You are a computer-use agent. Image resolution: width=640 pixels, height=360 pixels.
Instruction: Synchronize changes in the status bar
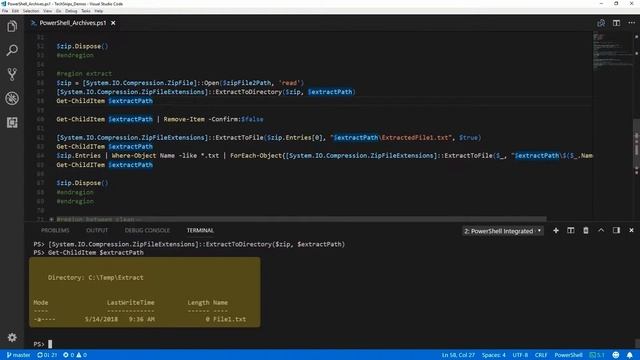[x=47, y=355]
